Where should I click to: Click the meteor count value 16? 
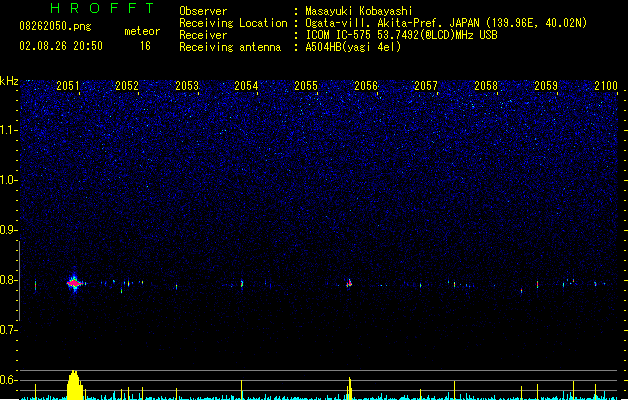[145, 46]
